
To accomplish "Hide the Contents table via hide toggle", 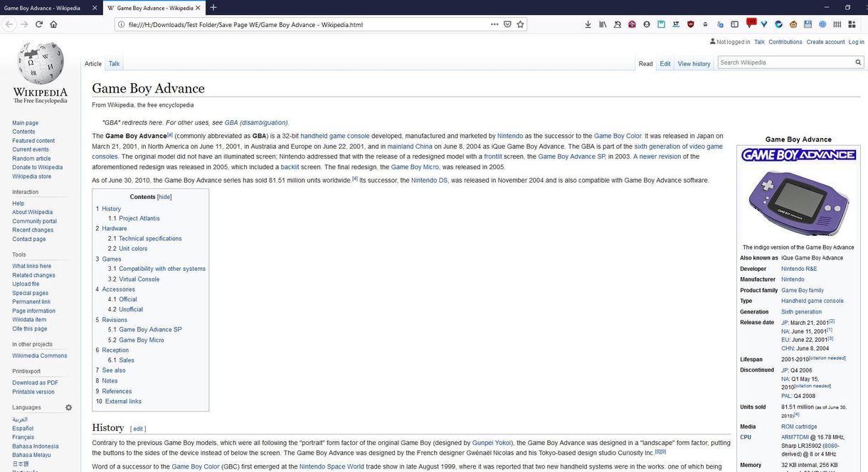I will pyautogui.click(x=164, y=197).
